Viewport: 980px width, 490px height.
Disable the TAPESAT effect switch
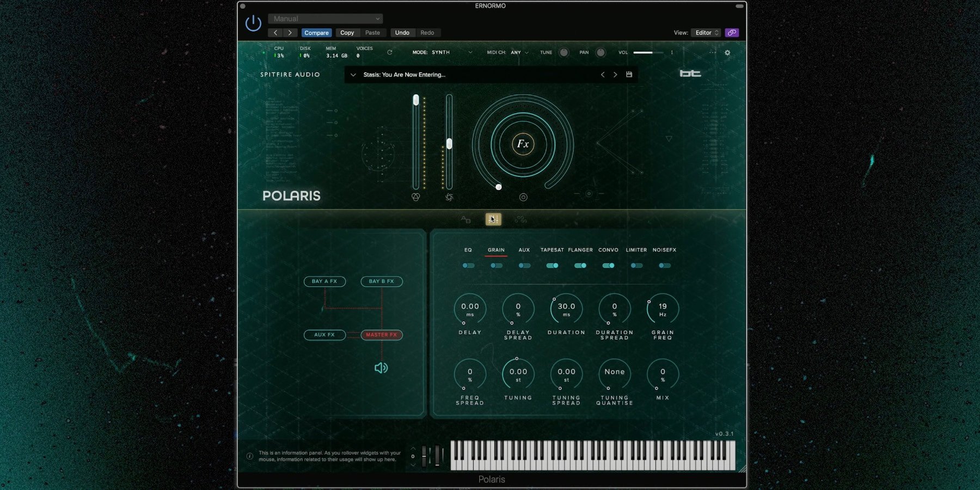pyautogui.click(x=552, y=266)
